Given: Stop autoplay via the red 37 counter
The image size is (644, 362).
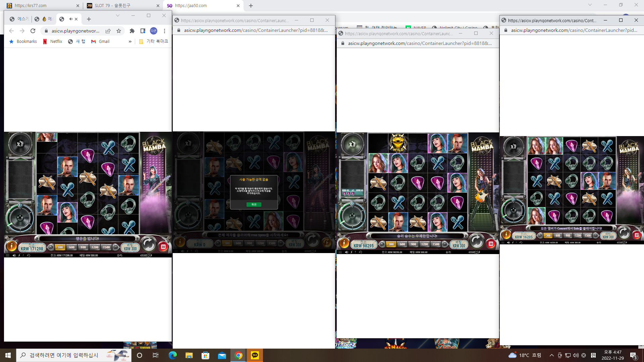Looking at the screenshot, I should tap(637, 235).
